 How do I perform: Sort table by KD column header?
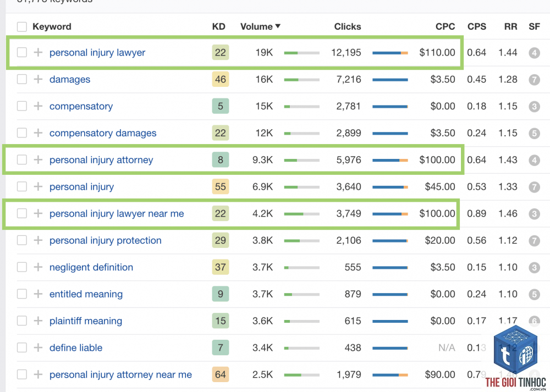point(219,26)
